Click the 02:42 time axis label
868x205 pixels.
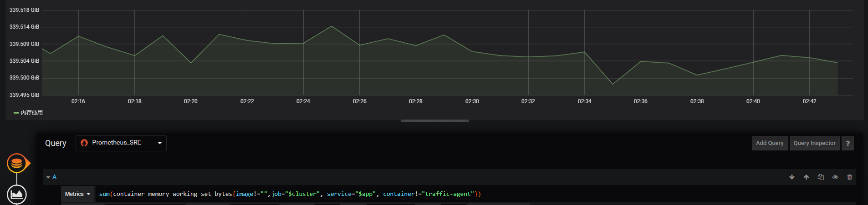pos(810,101)
